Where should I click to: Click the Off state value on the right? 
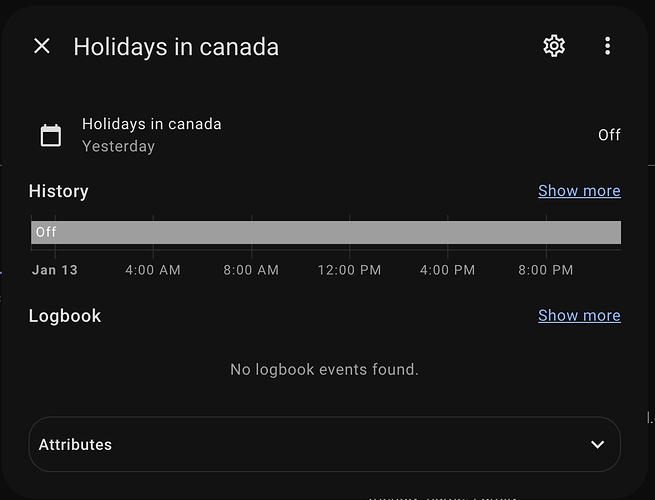pos(609,135)
